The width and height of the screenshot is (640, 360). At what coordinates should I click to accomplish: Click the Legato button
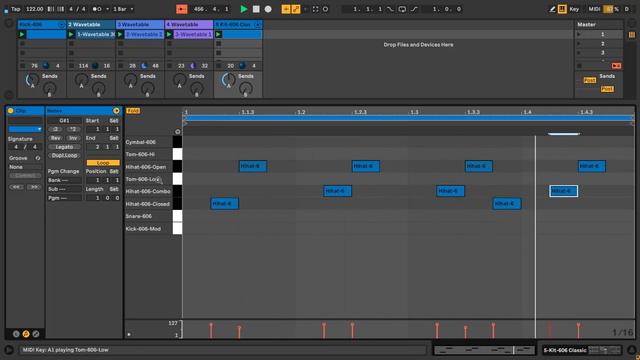tap(64, 147)
